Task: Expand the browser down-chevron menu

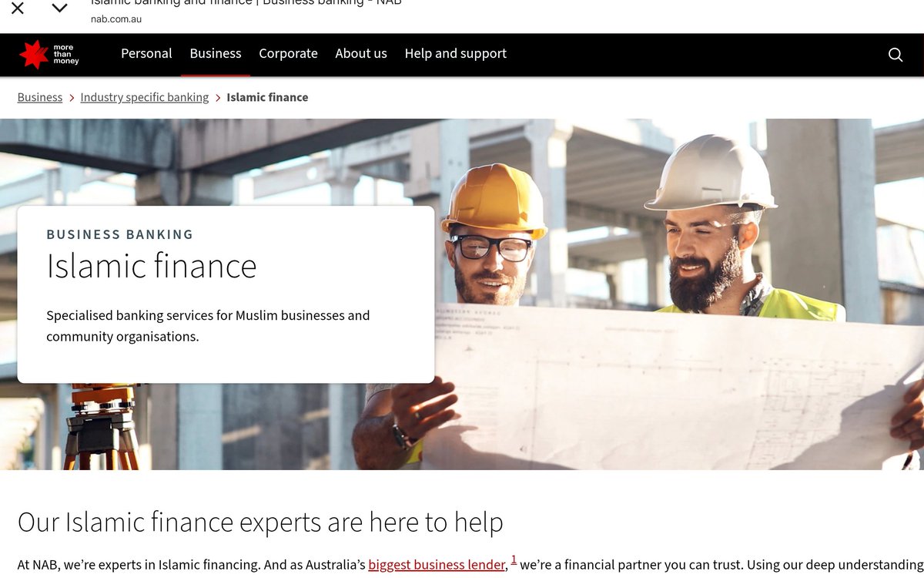Action: coord(59,8)
